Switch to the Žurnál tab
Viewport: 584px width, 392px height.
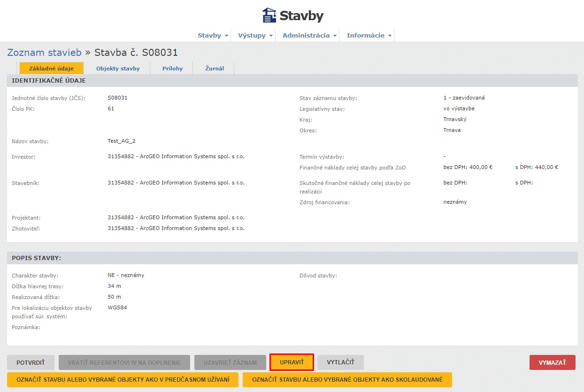215,69
